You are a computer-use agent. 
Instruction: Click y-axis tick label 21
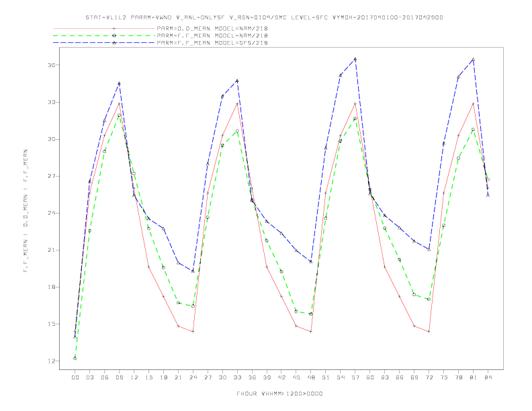pos(51,250)
